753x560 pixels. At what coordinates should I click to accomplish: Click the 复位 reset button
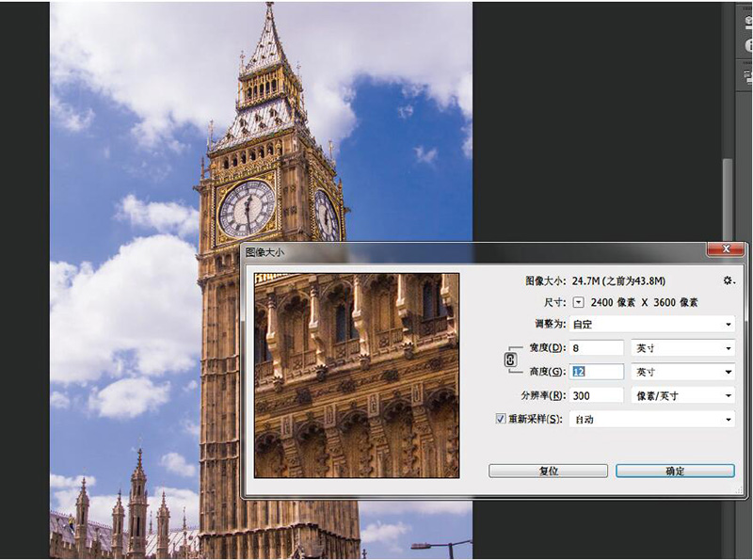pos(548,471)
